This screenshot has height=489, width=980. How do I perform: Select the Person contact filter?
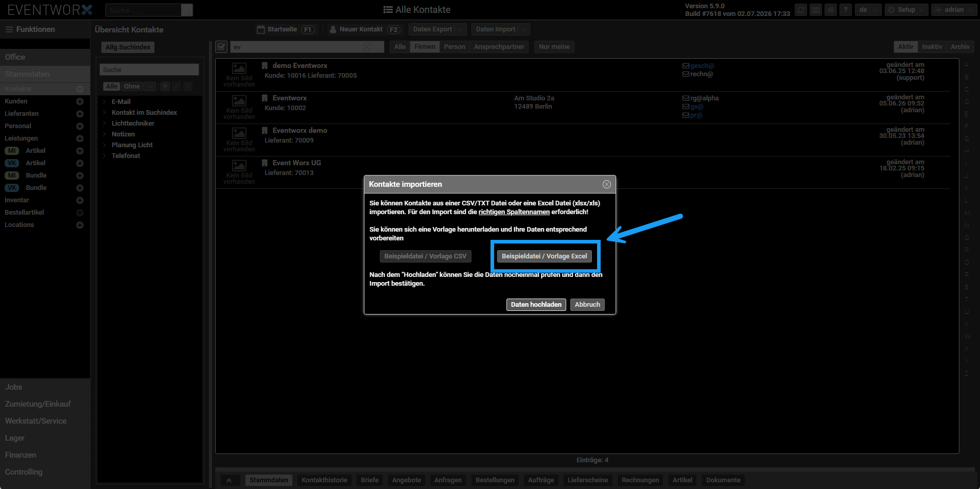(x=454, y=47)
